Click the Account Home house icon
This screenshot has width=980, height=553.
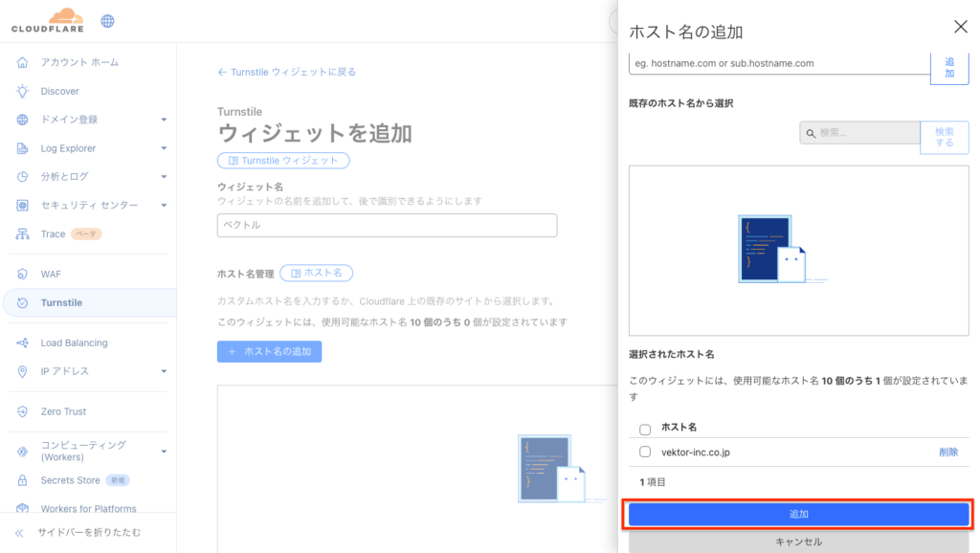[23, 62]
